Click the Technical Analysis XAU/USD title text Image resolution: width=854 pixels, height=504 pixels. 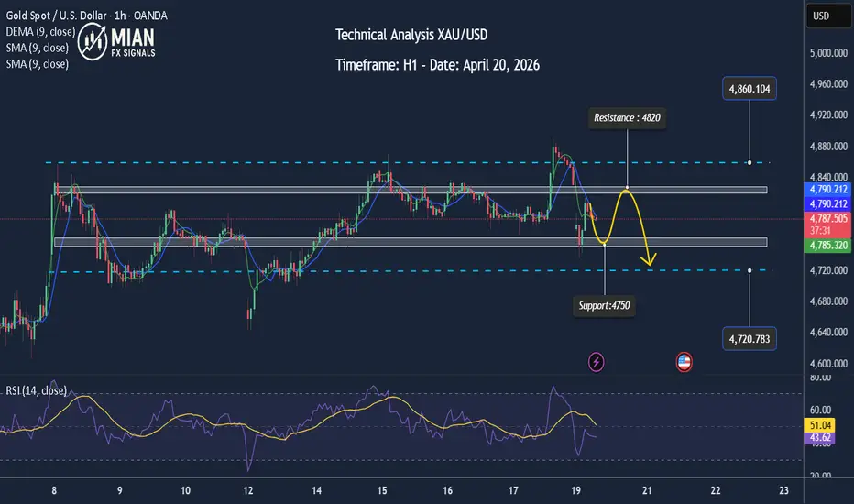411,35
